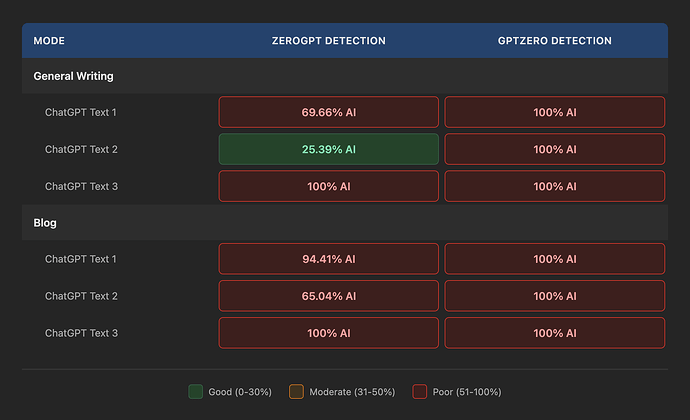Click ZeroGPT 100% AI cell for General Writing Text 3

point(329,186)
